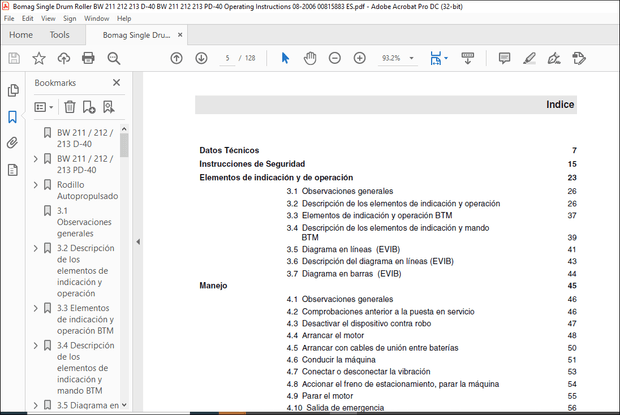The height and width of the screenshot is (415, 620).
Task: Expand 3.3 Elementos de indicación bookmark
Action: [x=36, y=308]
